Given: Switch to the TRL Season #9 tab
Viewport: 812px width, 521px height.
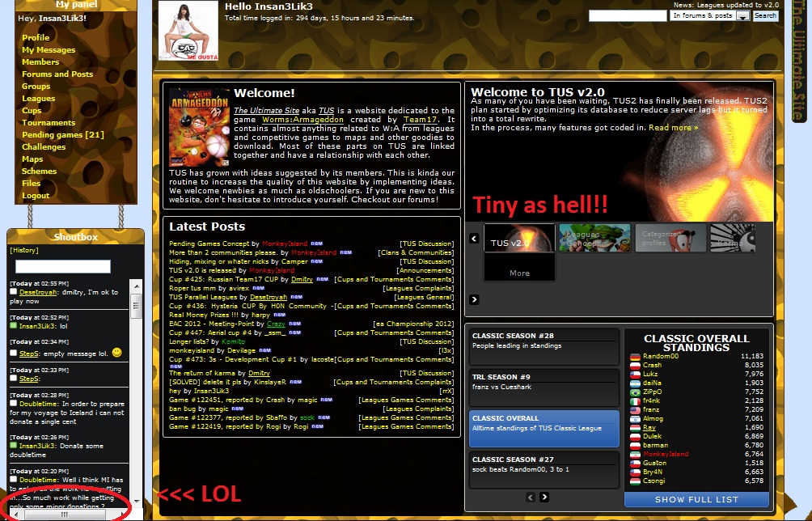Looking at the screenshot, I should click(x=544, y=388).
